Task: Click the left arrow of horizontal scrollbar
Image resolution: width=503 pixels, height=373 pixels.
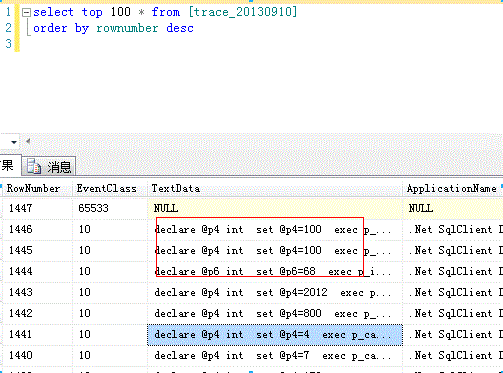Action: point(28,141)
